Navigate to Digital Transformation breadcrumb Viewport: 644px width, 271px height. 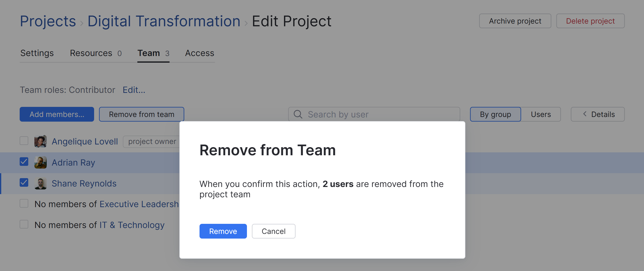[x=164, y=21]
